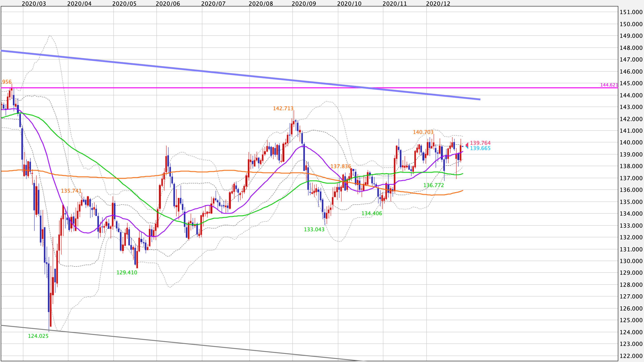
Task: Click 125.000 on the price axis
Action: coord(631,320)
